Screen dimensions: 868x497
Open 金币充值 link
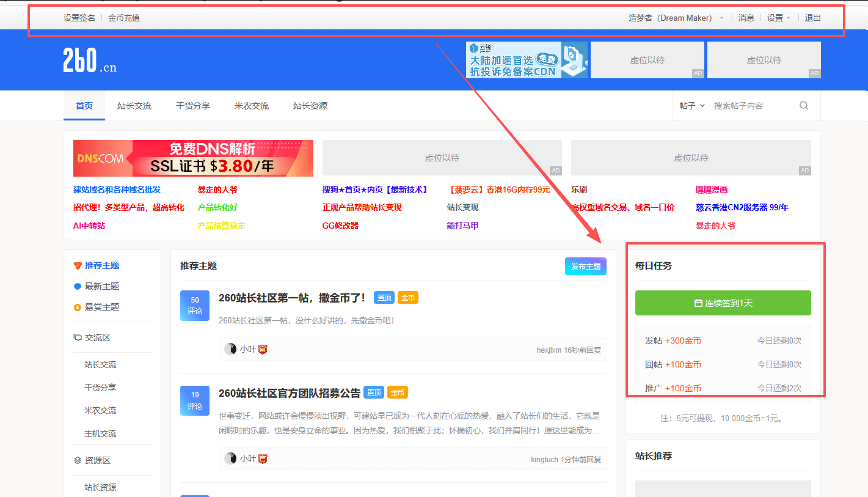(124, 18)
